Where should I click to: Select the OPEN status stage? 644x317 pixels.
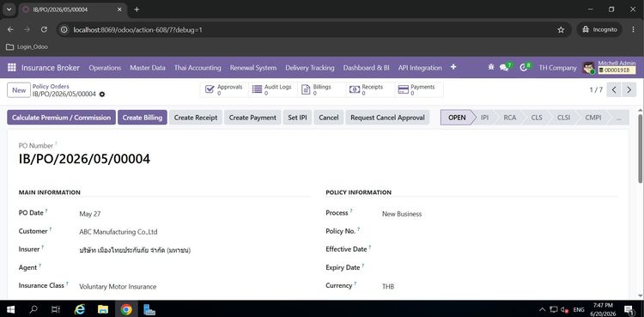pos(457,117)
